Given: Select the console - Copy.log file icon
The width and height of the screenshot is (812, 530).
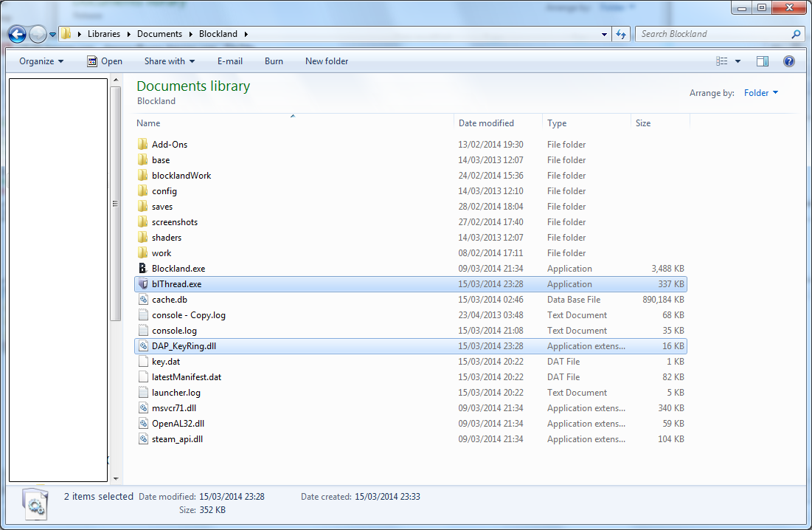Looking at the screenshot, I should 143,315.
